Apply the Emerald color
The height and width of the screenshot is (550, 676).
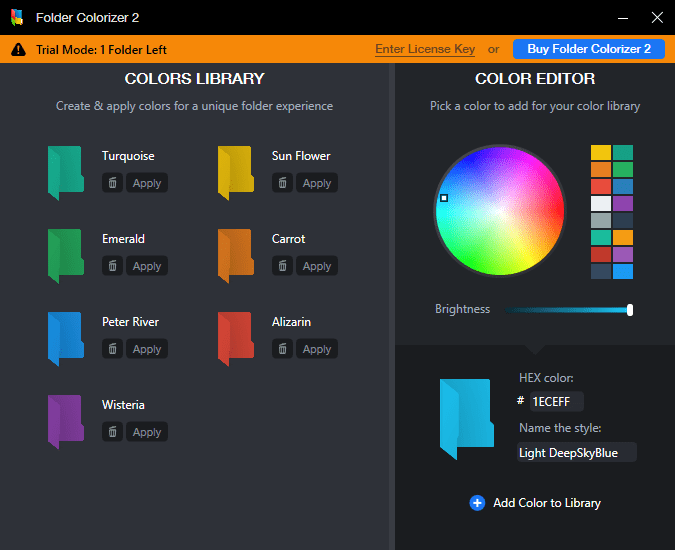(x=147, y=266)
